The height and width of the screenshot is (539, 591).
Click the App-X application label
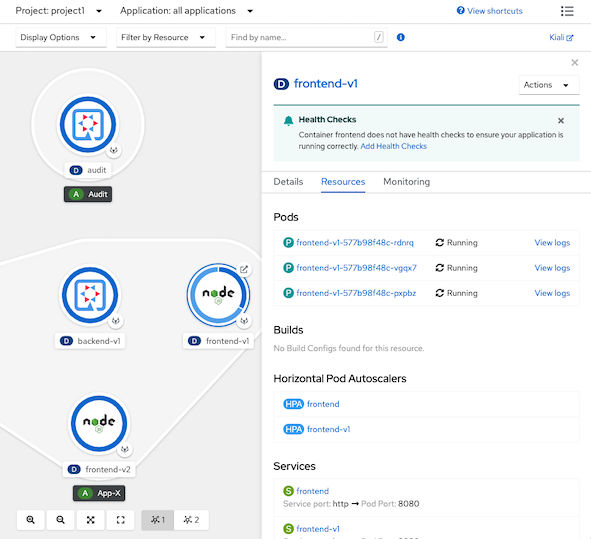pyautogui.click(x=99, y=493)
